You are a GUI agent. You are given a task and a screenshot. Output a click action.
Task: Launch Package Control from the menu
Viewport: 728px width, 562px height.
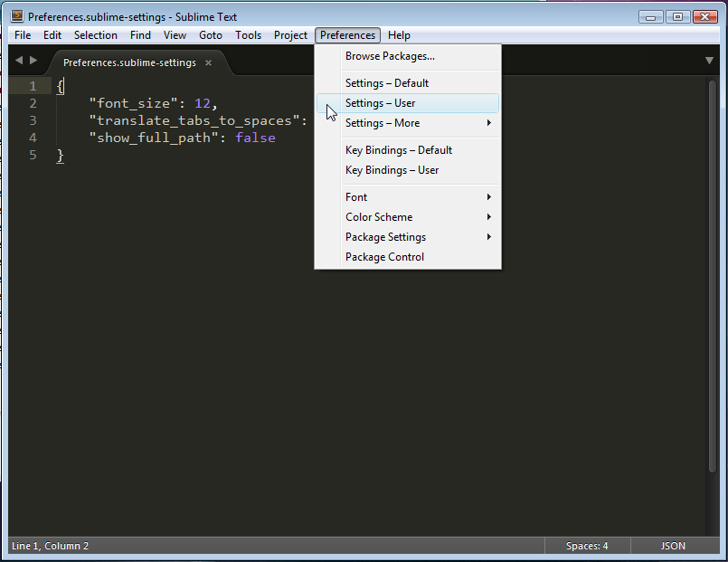coord(384,257)
